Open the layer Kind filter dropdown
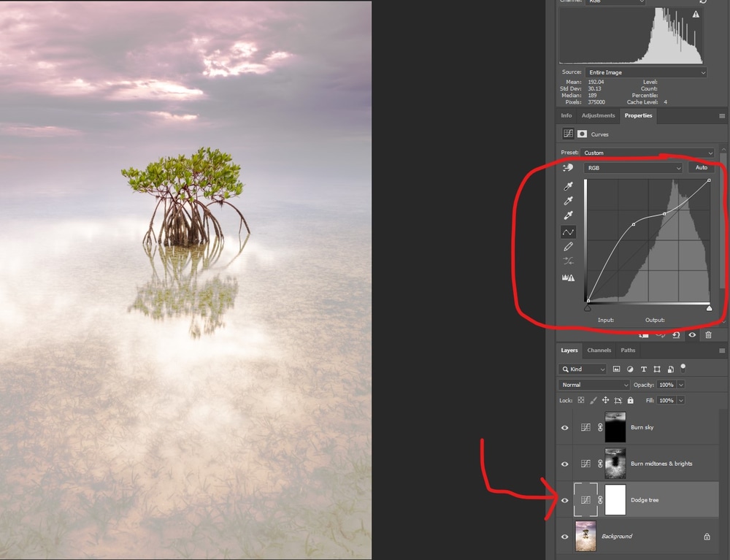This screenshot has width=730, height=560. (x=583, y=369)
